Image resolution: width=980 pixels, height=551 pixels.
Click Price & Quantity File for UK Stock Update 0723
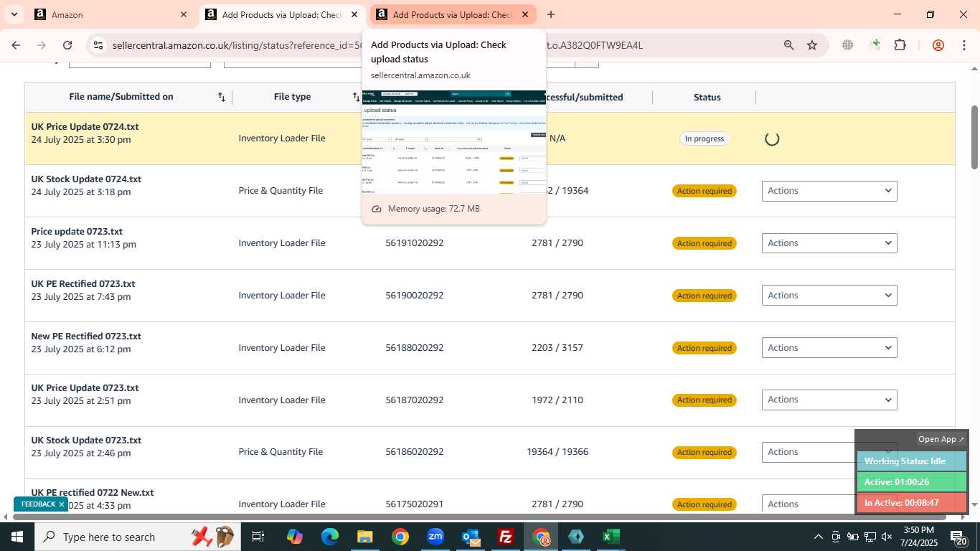(281, 452)
